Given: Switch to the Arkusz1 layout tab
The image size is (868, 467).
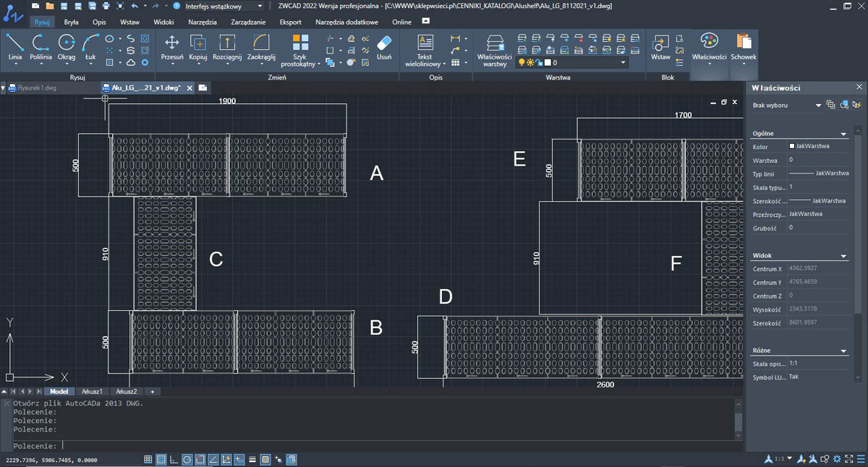Looking at the screenshot, I should [91, 391].
